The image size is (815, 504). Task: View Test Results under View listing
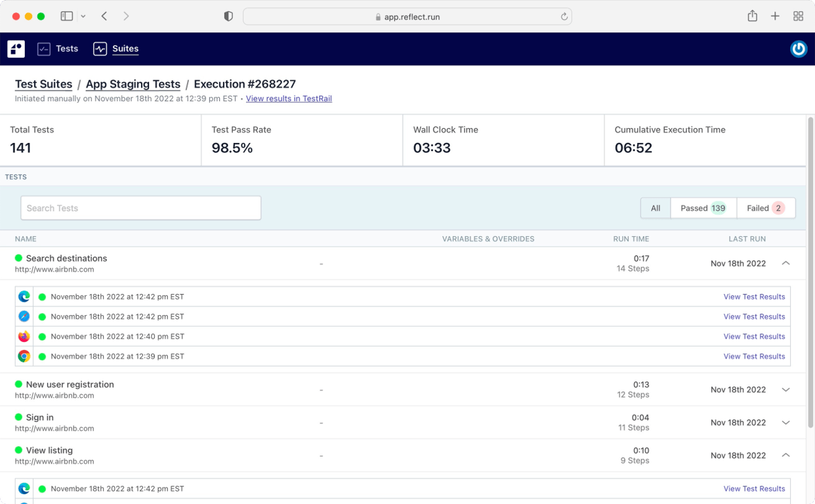pos(754,488)
